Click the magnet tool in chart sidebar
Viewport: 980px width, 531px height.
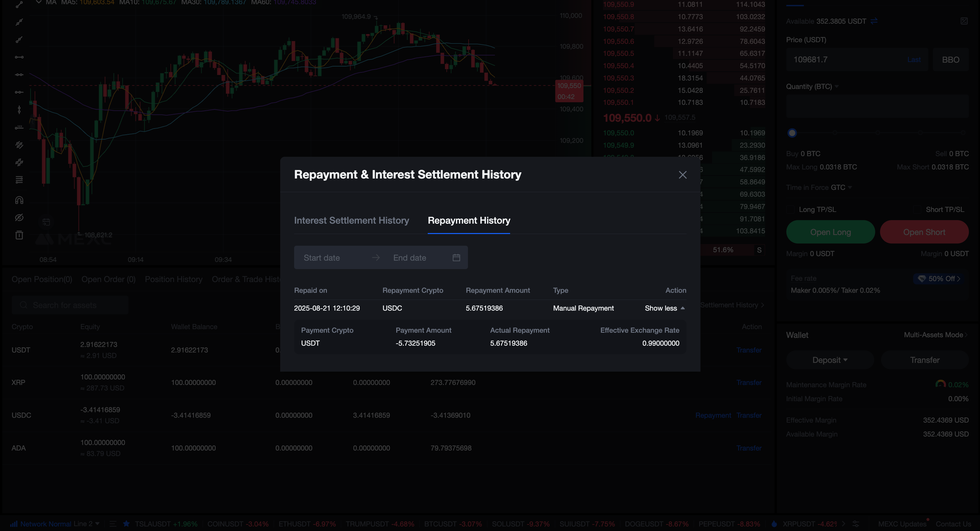[19, 200]
